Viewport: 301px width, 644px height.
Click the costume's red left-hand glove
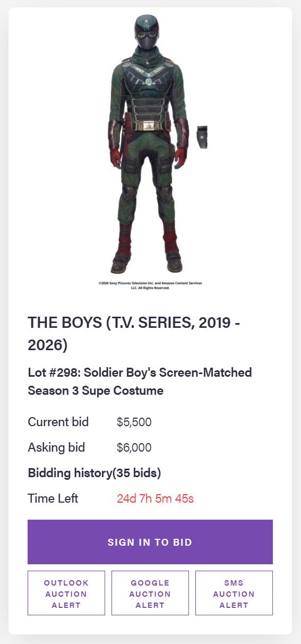click(x=181, y=156)
